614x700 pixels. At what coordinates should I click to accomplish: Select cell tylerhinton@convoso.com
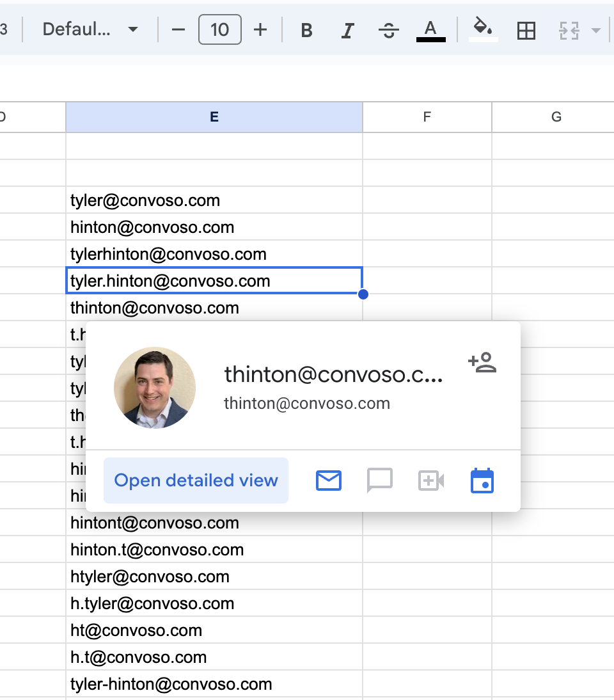point(214,253)
